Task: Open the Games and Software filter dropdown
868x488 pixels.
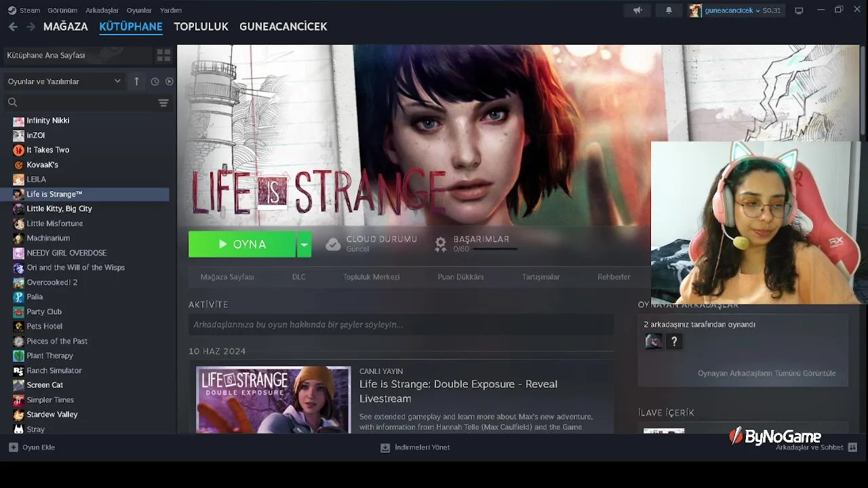Action: click(x=64, y=81)
